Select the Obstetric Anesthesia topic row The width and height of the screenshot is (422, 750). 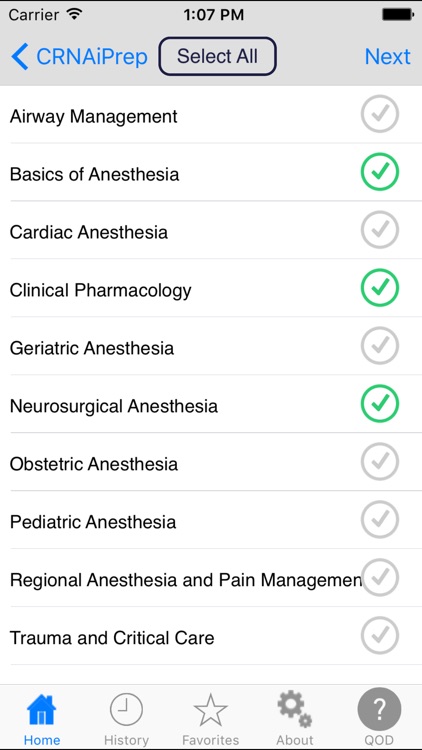pos(211,462)
